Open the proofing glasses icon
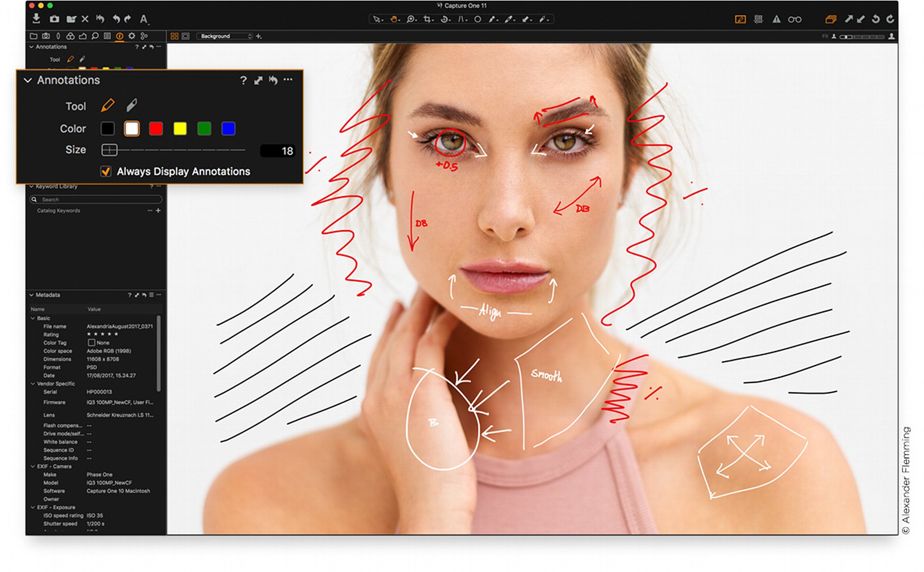This screenshot has height=572, width=924. [x=795, y=19]
